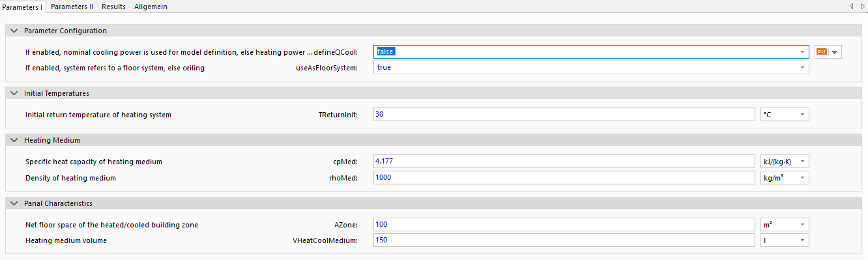Click the 'Panal Characteristics' section title
Image resolution: width=868 pixels, height=260 pixels.
pyautogui.click(x=58, y=203)
